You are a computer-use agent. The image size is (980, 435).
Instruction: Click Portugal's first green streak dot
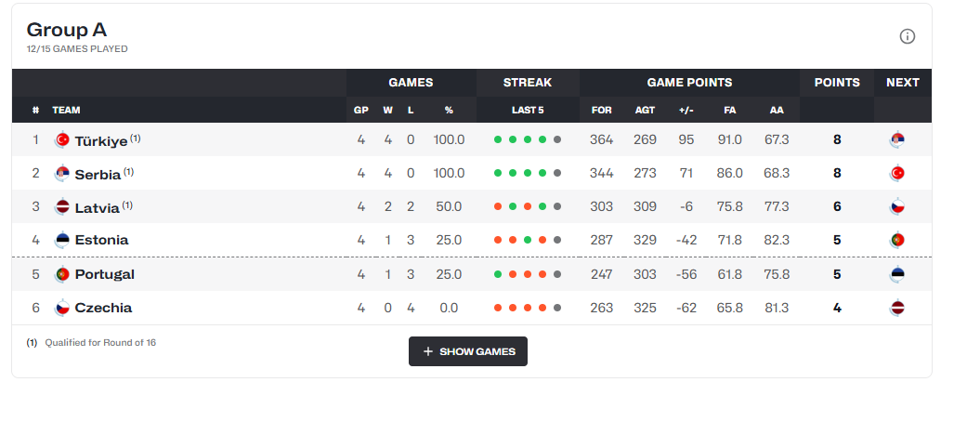498,274
